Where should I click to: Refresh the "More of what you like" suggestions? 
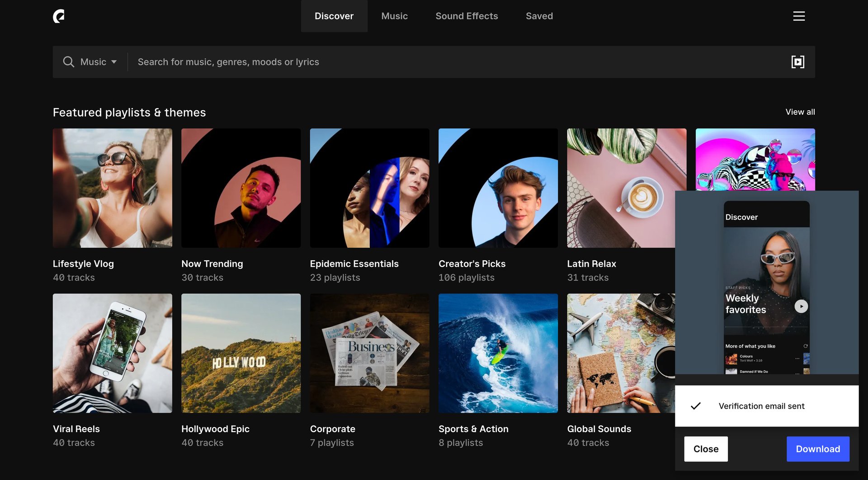805,346
